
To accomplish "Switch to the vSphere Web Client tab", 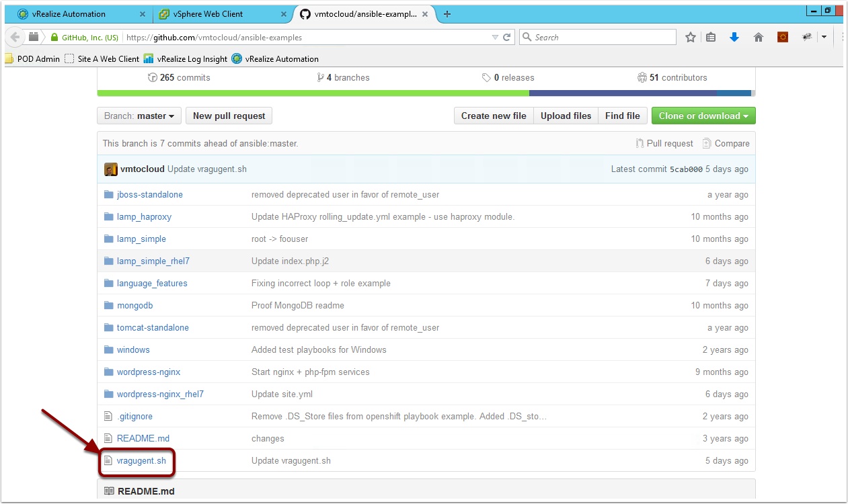I will point(223,14).
